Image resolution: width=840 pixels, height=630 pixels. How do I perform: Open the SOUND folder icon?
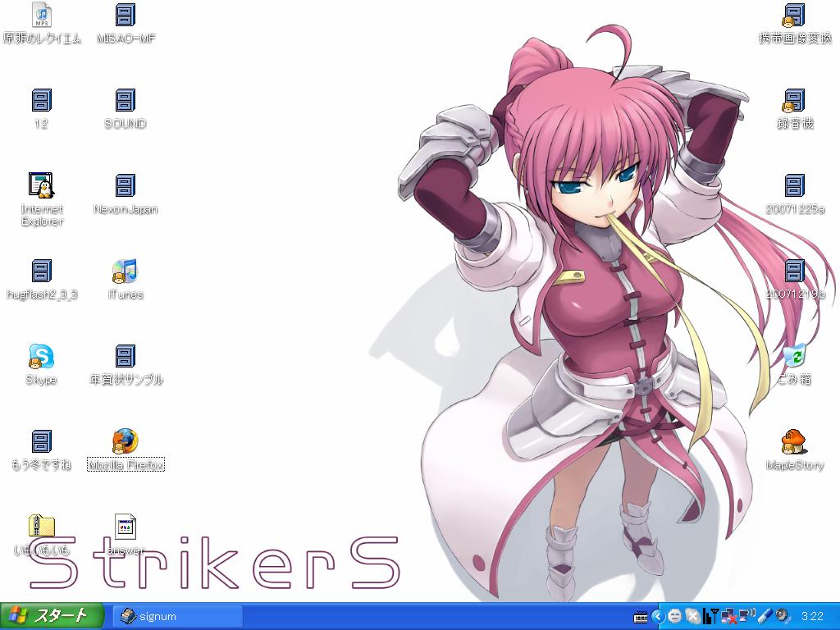pyautogui.click(x=126, y=100)
